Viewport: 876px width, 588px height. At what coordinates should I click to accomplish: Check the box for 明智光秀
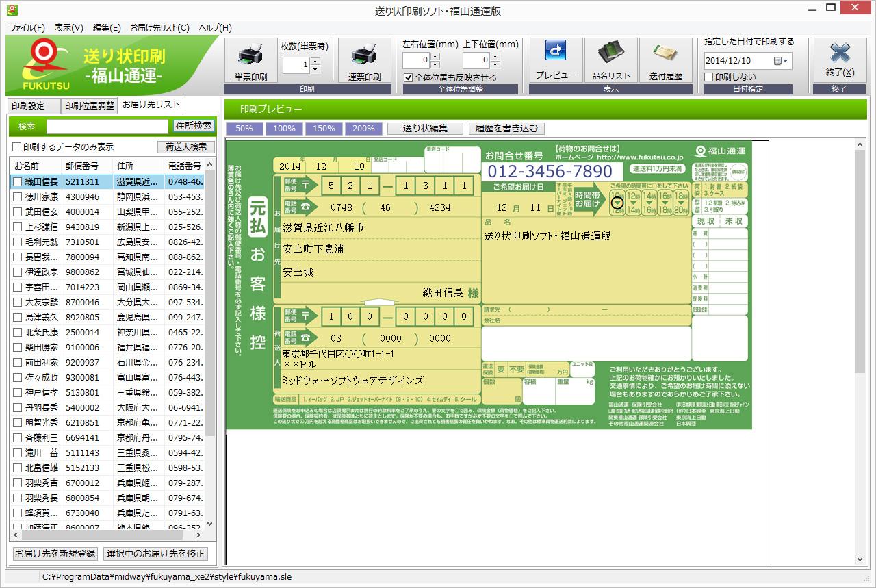click(17, 423)
